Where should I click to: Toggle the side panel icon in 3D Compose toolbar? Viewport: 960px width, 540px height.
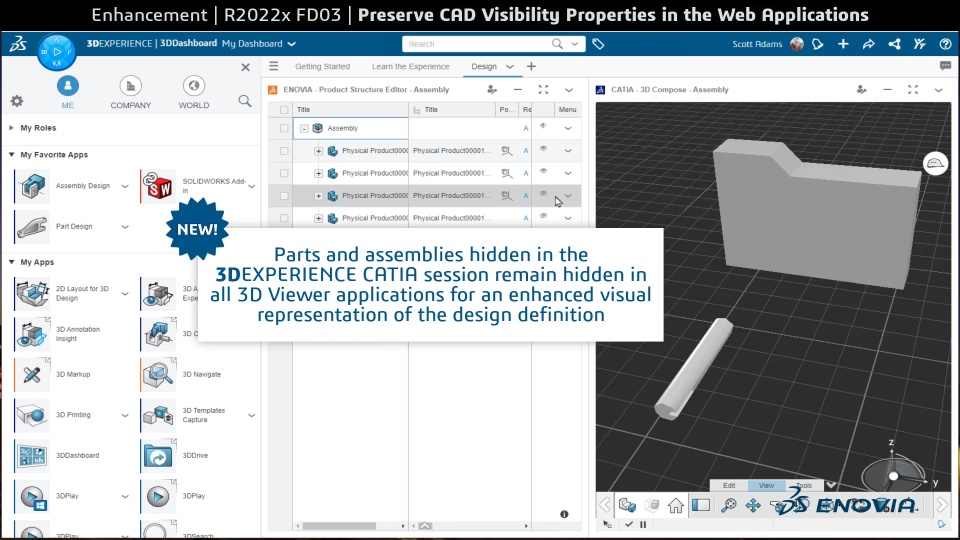click(x=701, y=505)
